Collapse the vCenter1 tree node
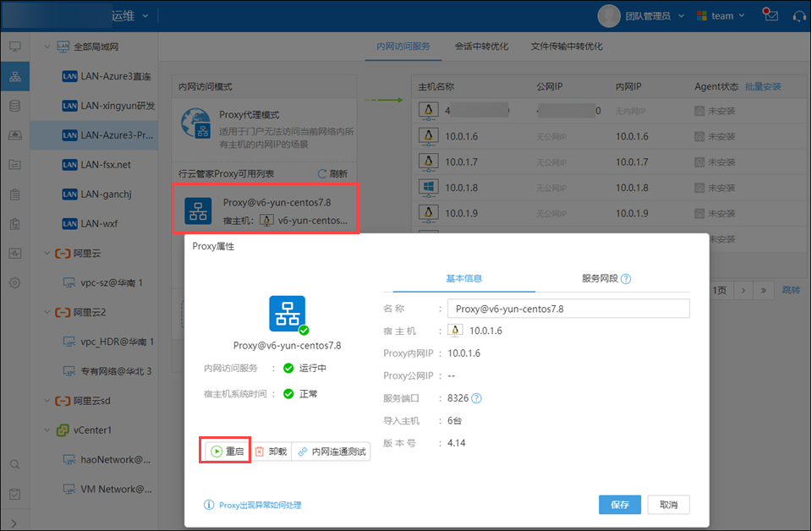Screen dimensions: 812x531 pos(46,430)
